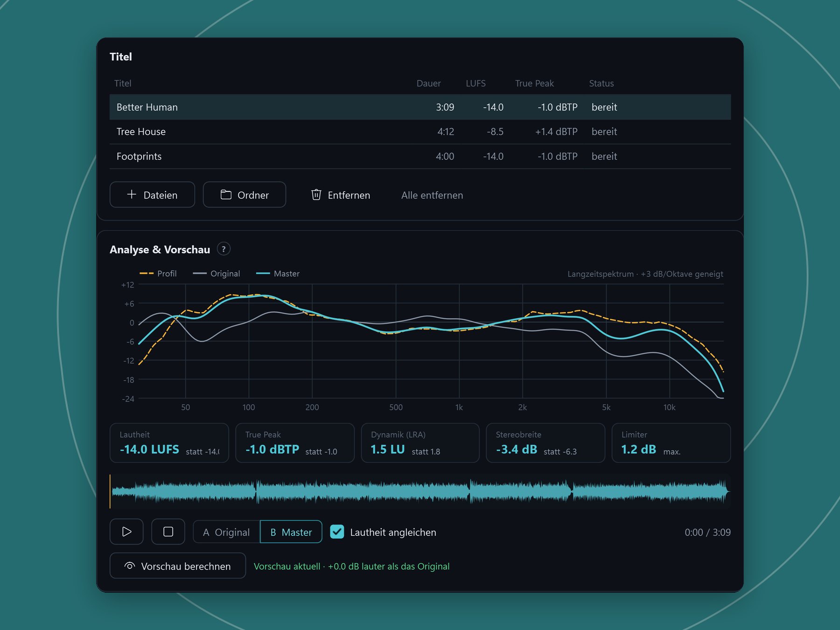This screenshot has height=630, width=840.
Task: Click Vorschau berechnen button
Action: coord(178,566)
